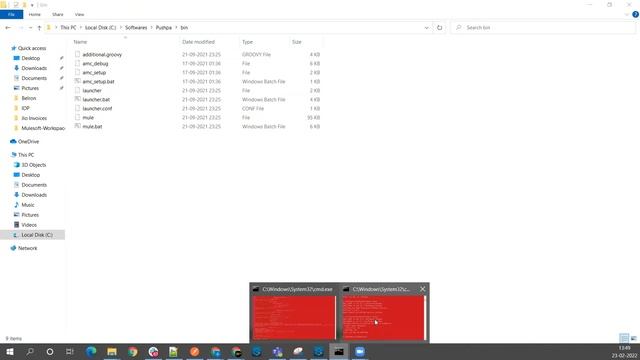Select mule file without extension
The width and height of the screenshot is (640, 360).
click(x=88, y=118)
